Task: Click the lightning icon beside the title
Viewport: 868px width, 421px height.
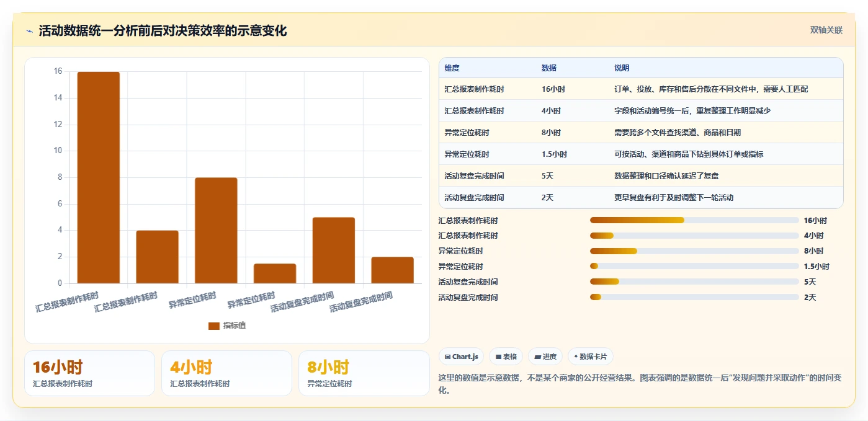Action: [29, 32]
